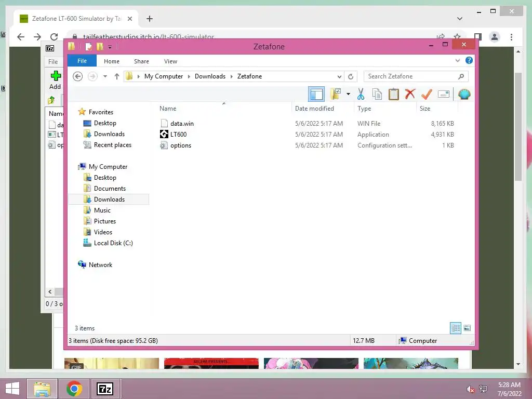This screenshot has height=399, width=532.
Task: Open Documents under My Computer
Action: pyautogui.click(x=110, y=188)
